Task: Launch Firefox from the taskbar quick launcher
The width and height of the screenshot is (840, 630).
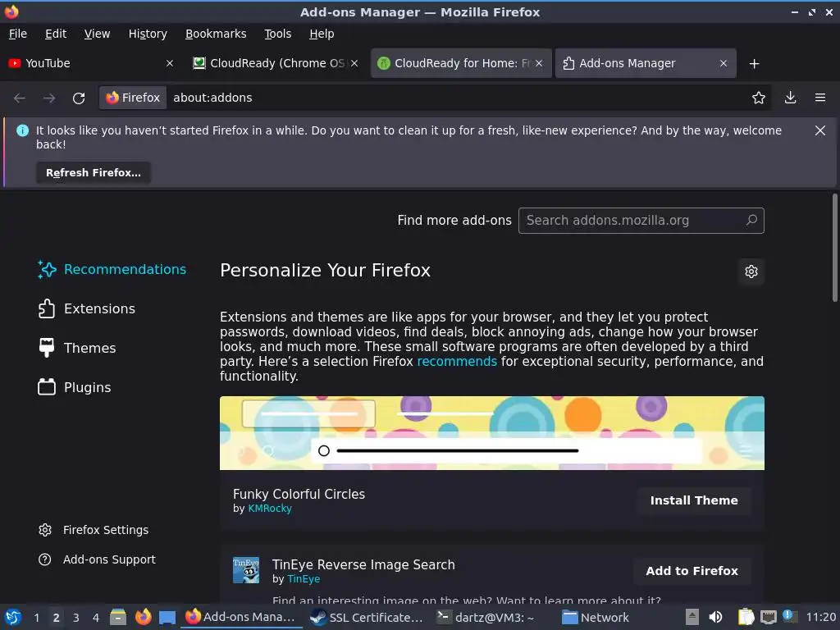Action: click(143, 617)
